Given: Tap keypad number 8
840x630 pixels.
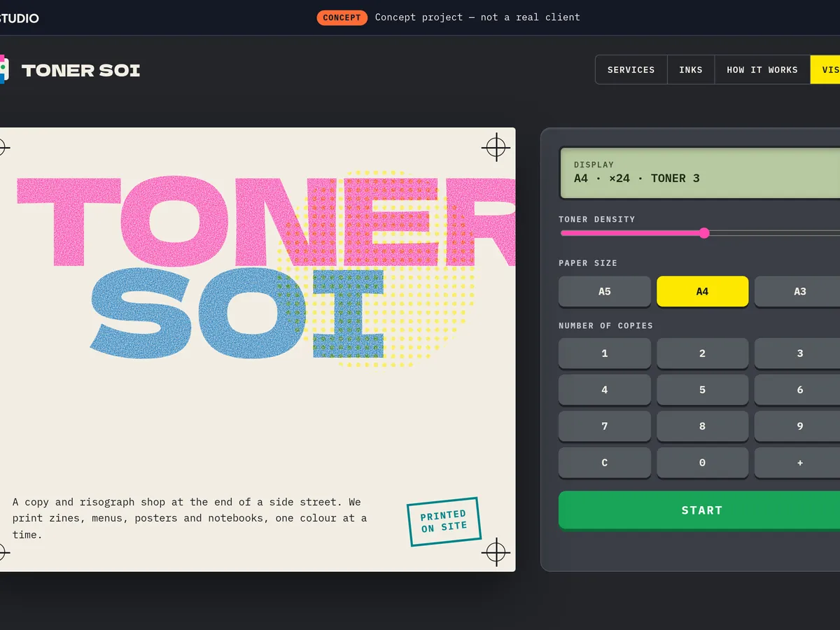Looking at the screenshot, I should [x=702, y=426].
